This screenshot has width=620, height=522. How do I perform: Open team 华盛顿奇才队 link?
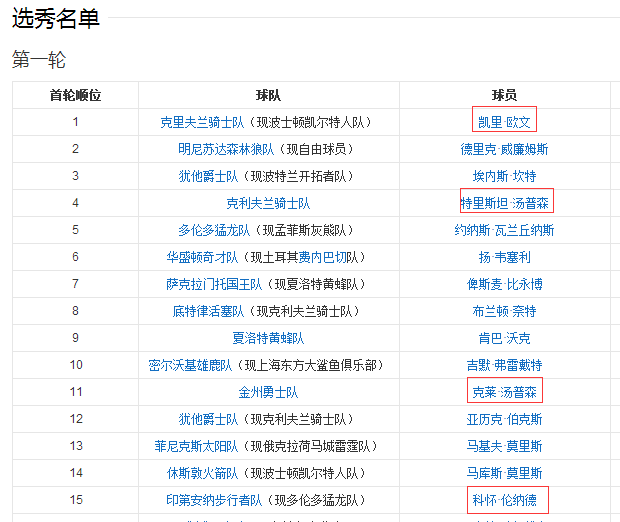(202, 257)
